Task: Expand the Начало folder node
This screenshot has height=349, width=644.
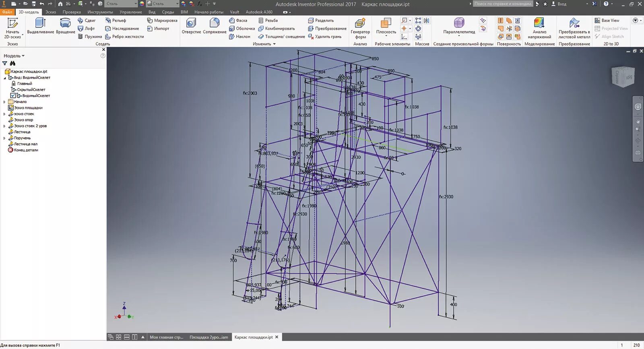Action: click(4, 102)
